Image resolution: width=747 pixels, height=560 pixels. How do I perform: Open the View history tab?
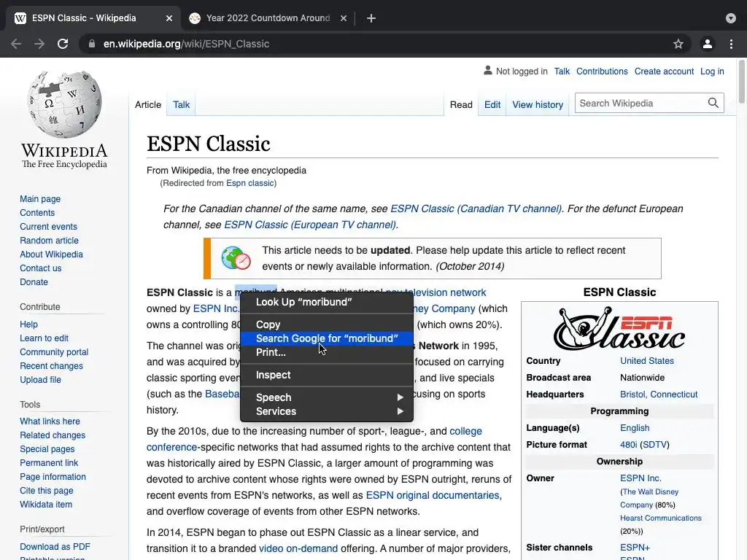tap(538, 104)
